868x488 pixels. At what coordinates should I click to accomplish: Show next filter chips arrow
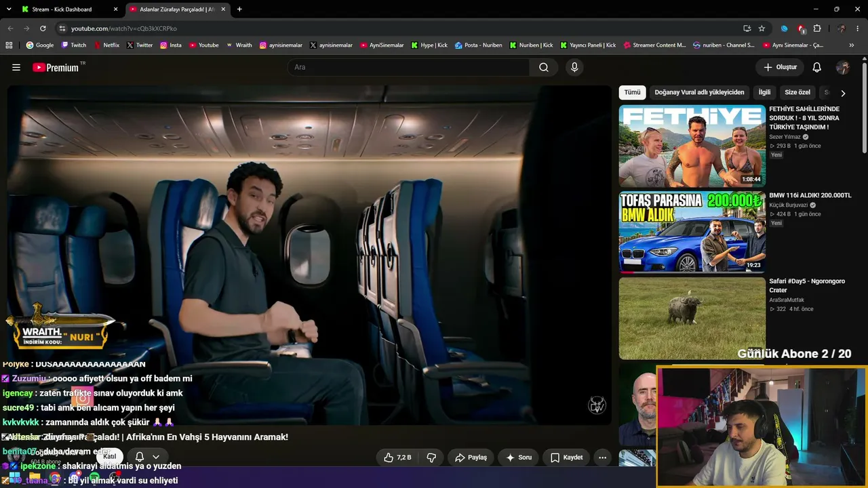click(843, 93)
